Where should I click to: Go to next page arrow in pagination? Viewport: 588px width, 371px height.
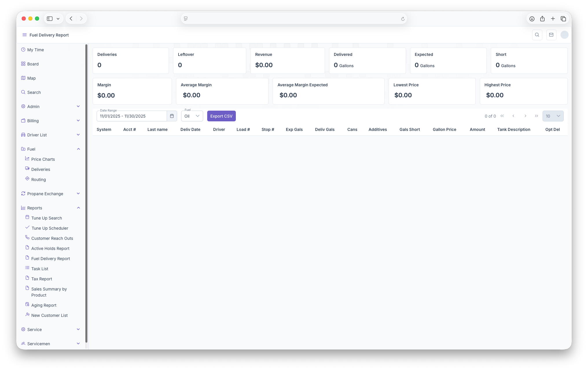tap(525, 116)
